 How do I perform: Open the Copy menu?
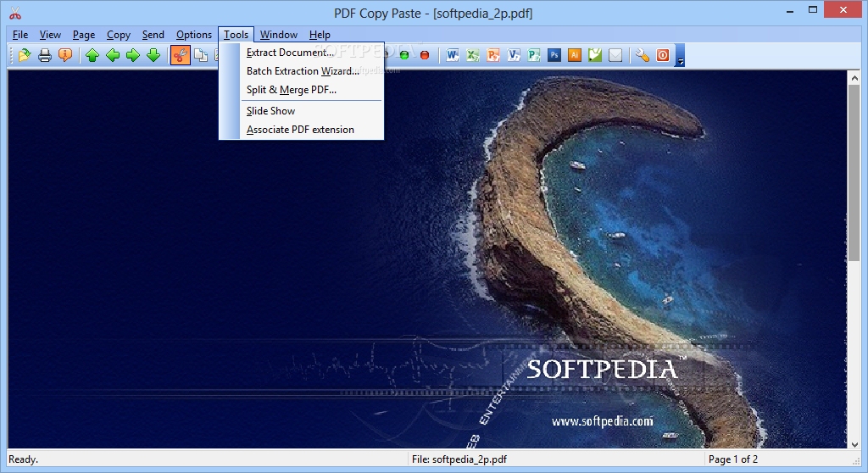point(119,35)
